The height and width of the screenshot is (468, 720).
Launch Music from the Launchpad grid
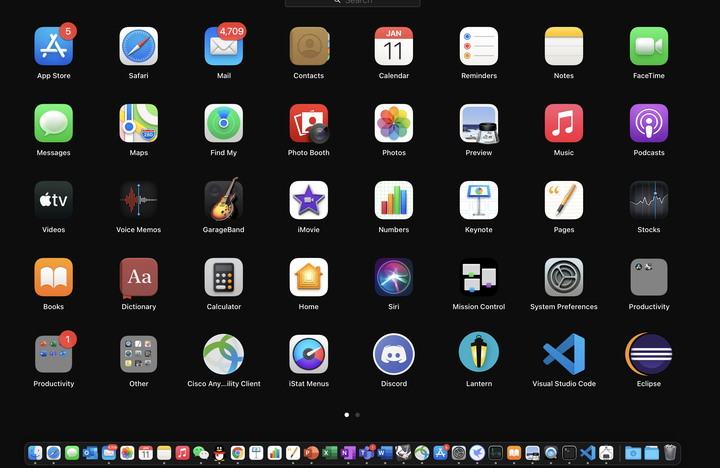tap(564, 123)
